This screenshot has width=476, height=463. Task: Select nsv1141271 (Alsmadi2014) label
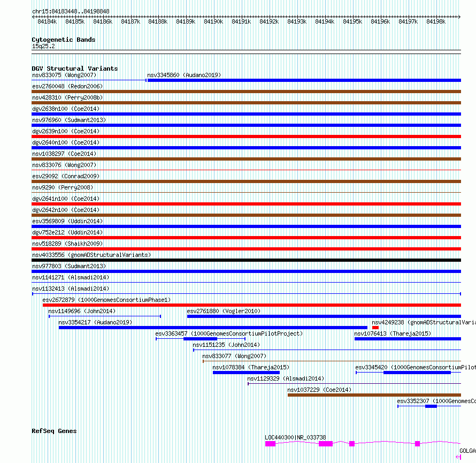[71, 277]
